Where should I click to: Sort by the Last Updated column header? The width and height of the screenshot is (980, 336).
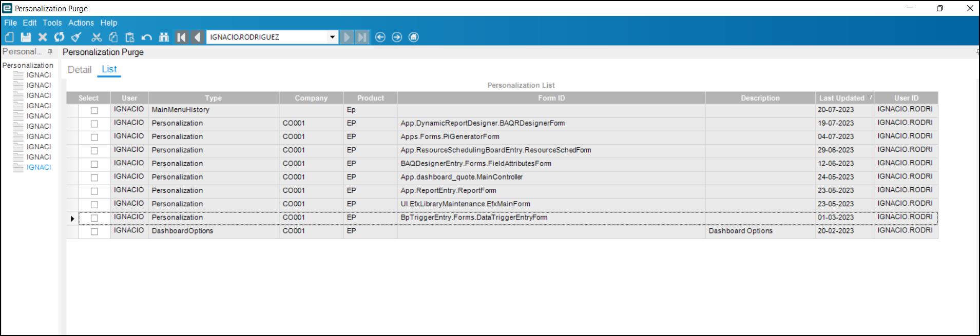844,98
